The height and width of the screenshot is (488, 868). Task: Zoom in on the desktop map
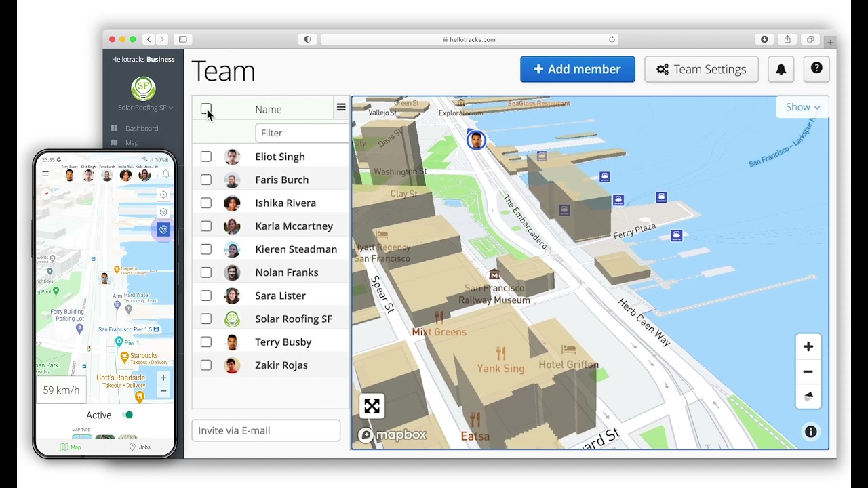[x=808, y=347]
